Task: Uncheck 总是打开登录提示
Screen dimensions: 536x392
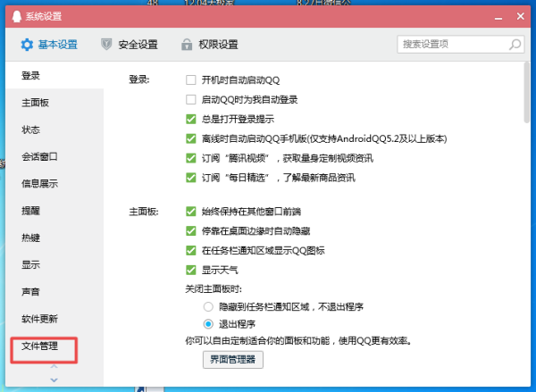Action: (191, 119)
